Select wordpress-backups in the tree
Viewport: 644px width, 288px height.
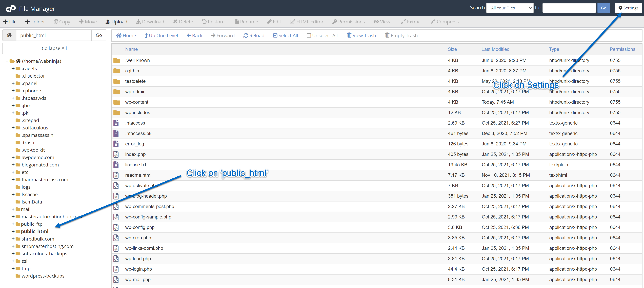[x=43, y=276]
